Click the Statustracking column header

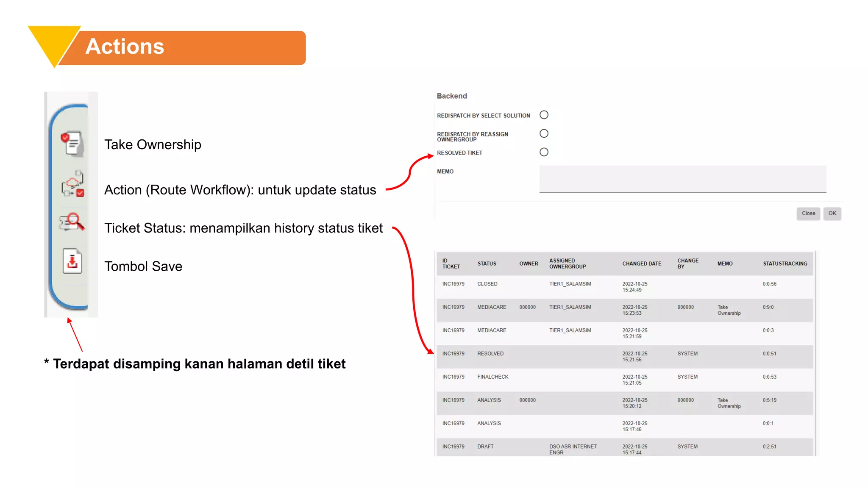(x=785, y=263)
